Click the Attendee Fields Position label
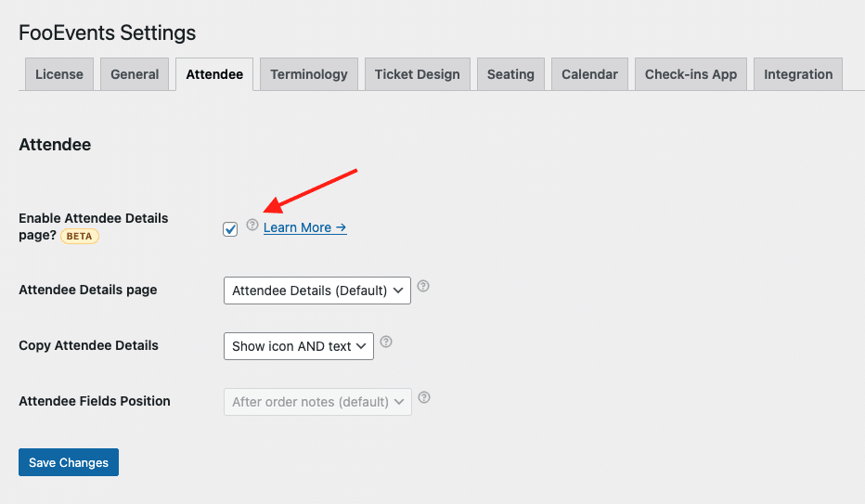This screenshot has width=865, height=504. (x=95, y=401)
